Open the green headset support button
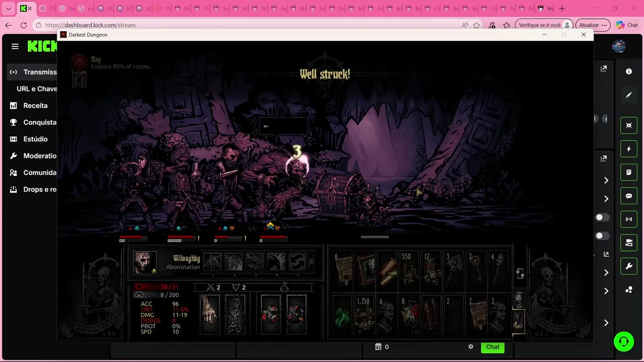 [624, 342]
